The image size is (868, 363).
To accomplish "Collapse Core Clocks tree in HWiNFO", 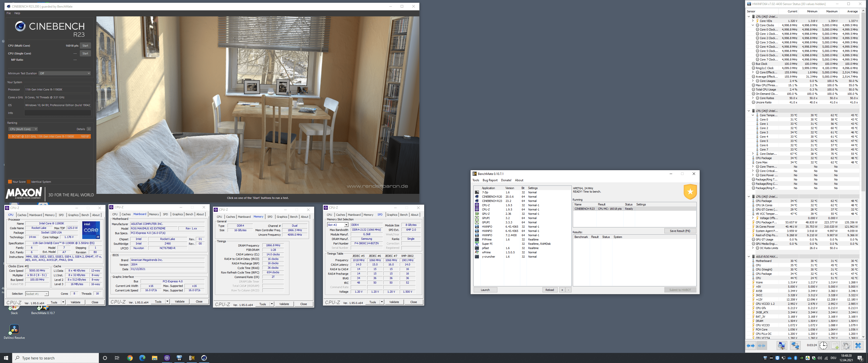I will point(753,25).
